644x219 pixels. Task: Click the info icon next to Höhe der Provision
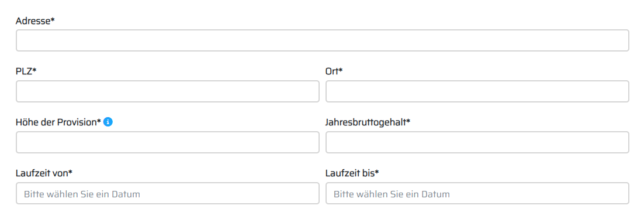[108, 122]
